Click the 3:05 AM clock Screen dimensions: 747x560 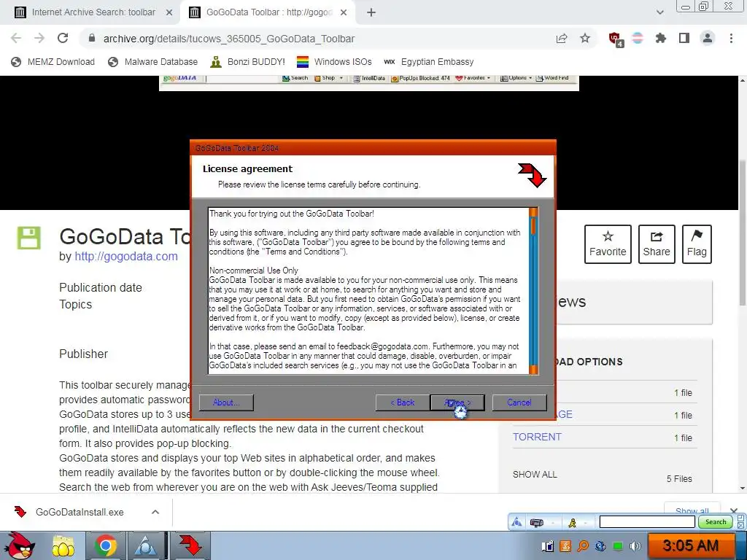[690, 545]
